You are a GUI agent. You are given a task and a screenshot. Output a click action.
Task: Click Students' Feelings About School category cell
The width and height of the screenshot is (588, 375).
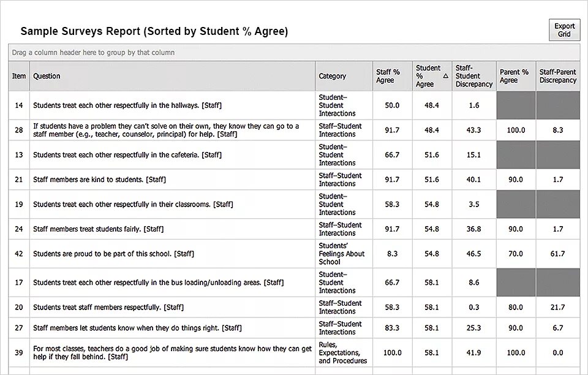pyautogui.click(x=342, y=254)
